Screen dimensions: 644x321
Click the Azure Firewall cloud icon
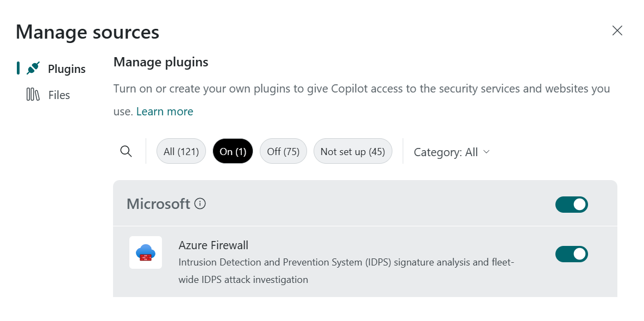point(145,252)
